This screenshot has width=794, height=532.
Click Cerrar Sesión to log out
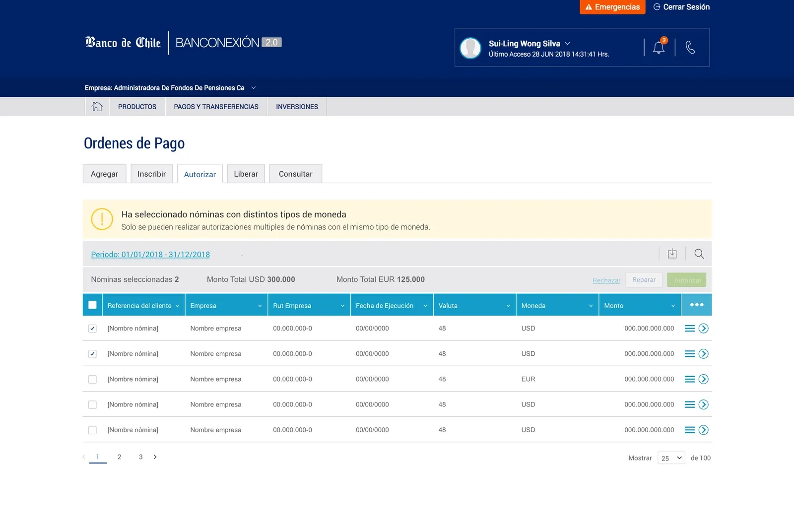(681, 7)
